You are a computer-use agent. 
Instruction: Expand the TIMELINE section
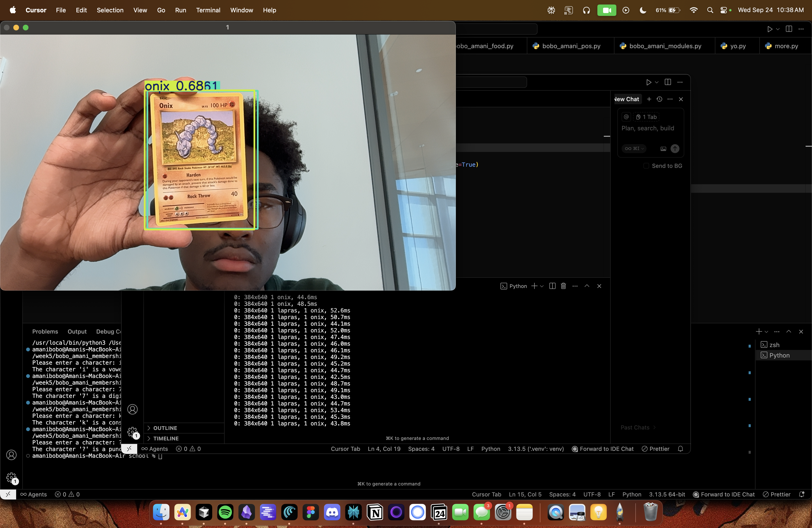(166, 439)
